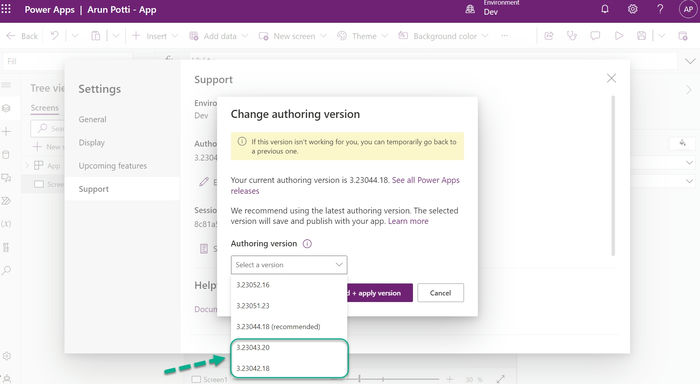The image size is (700, 384).
Task: Open the Theme menu
Action: click(x=362, y=36)
